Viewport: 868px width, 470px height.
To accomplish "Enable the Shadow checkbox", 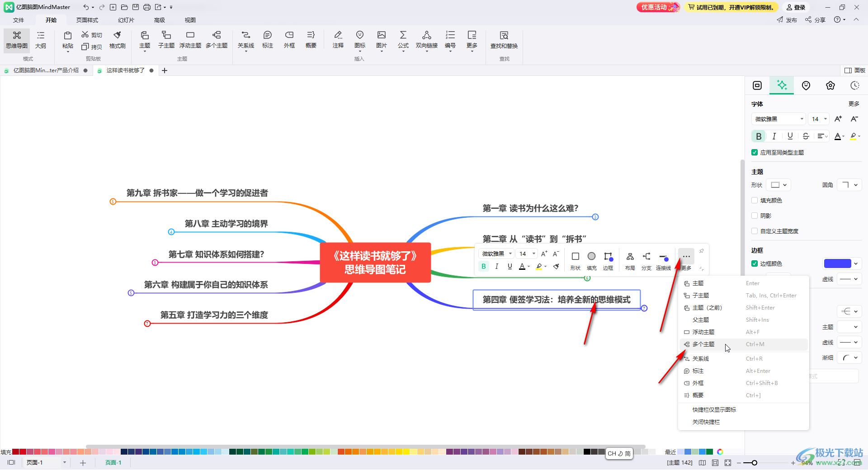I will (x=755, y=216).
